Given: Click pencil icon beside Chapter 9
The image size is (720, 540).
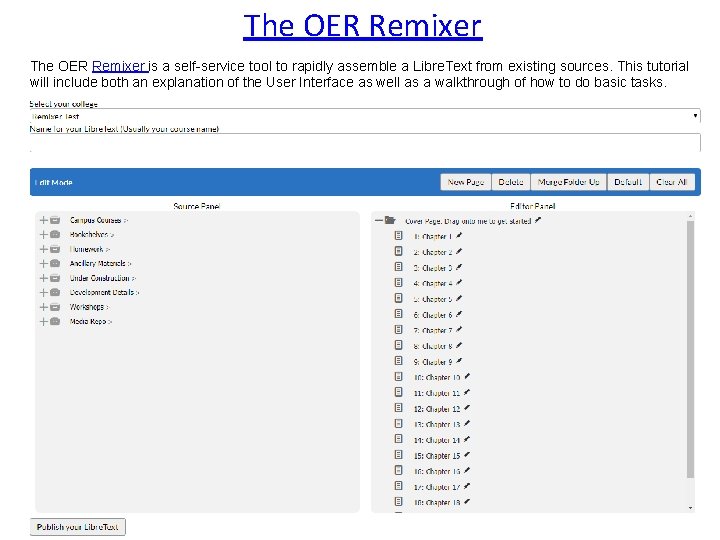Looking at the screenshot, I should tap(459, 361).
